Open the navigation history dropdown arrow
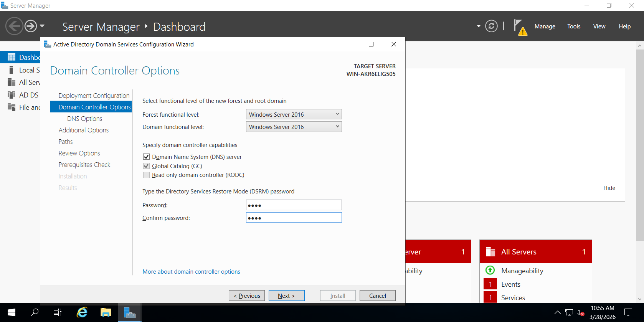 42,26
